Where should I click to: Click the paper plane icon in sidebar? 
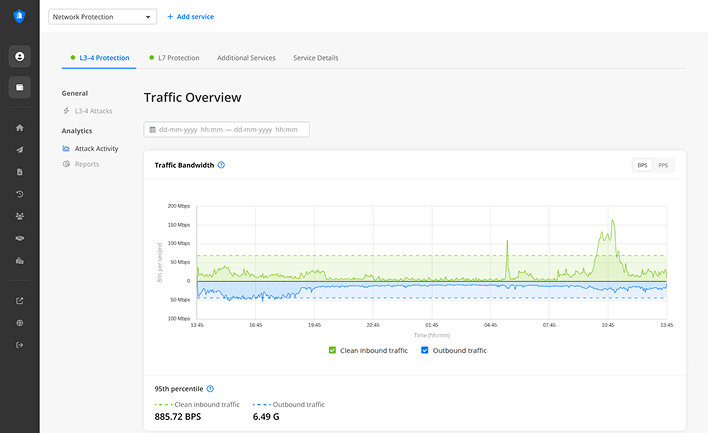[x=20, y=150]
